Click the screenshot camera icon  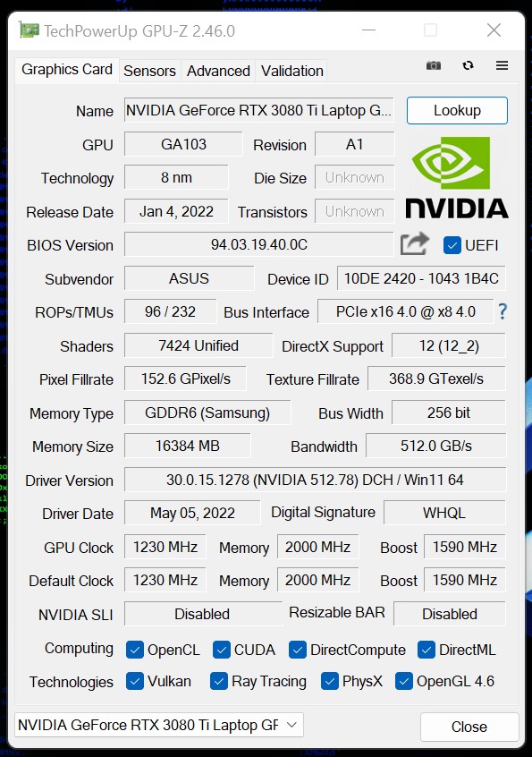point(433,65)
